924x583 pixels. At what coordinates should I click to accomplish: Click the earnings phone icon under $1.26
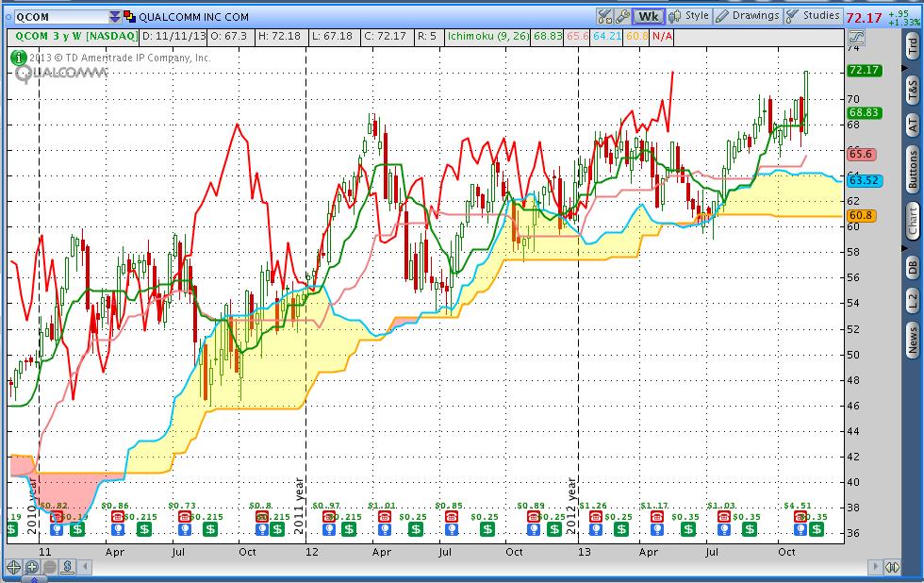(x=595, y=516)
